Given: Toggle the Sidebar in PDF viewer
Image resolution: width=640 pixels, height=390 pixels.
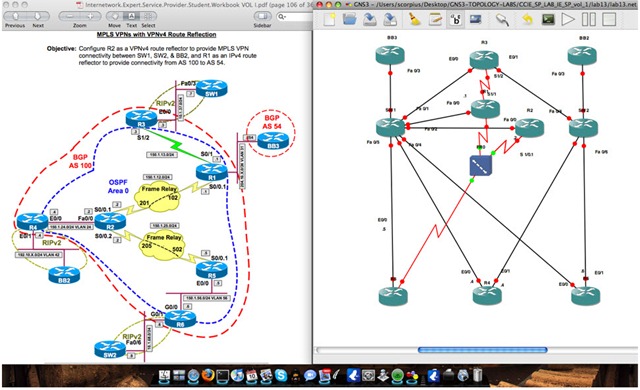Looking at the screenshot, I should (x=262, y=17).
